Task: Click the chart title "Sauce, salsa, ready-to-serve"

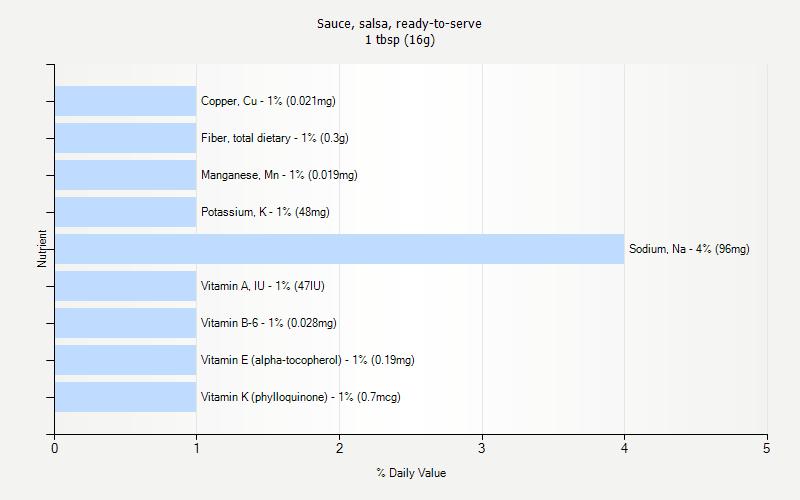Action: point(399,23)
